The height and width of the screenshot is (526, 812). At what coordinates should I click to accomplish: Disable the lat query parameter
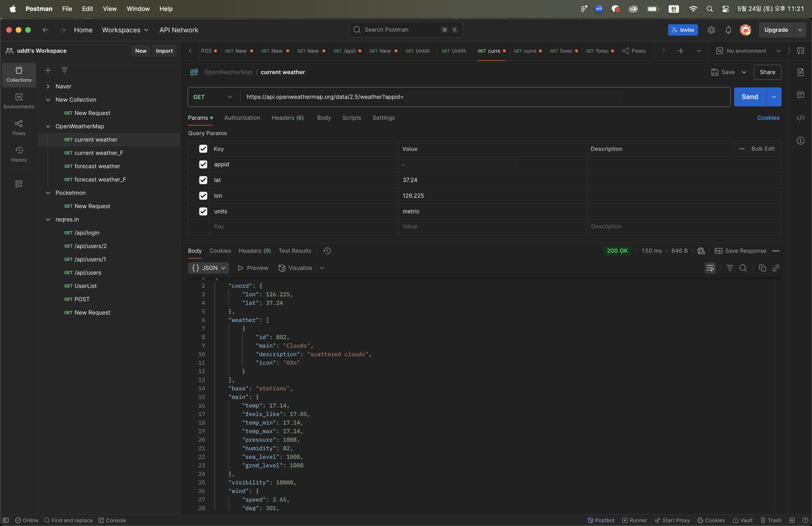(x=203, y=180)
